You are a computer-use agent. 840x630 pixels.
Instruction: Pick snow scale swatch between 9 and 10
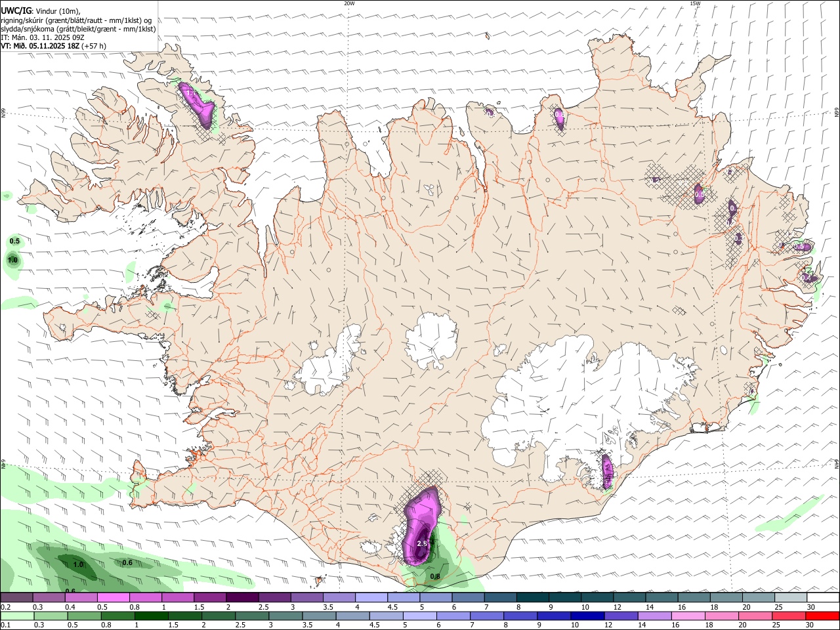coord(565,597)
